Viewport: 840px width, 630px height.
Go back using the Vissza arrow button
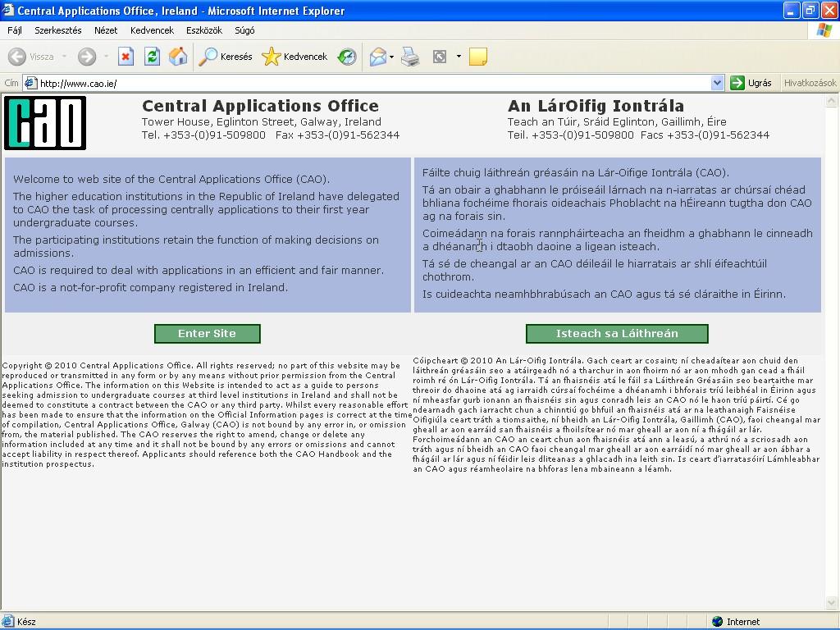(x=31, y=57)
